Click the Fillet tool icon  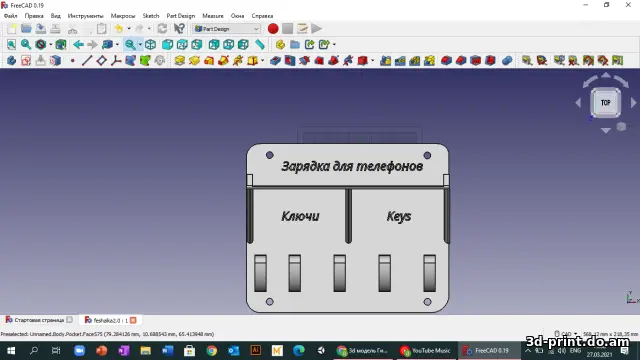(x=446, y=61)
